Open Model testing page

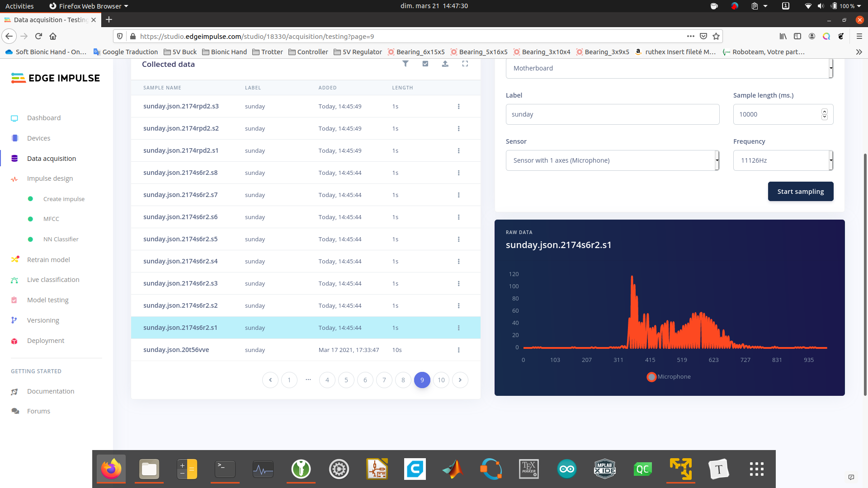point(47,300)
